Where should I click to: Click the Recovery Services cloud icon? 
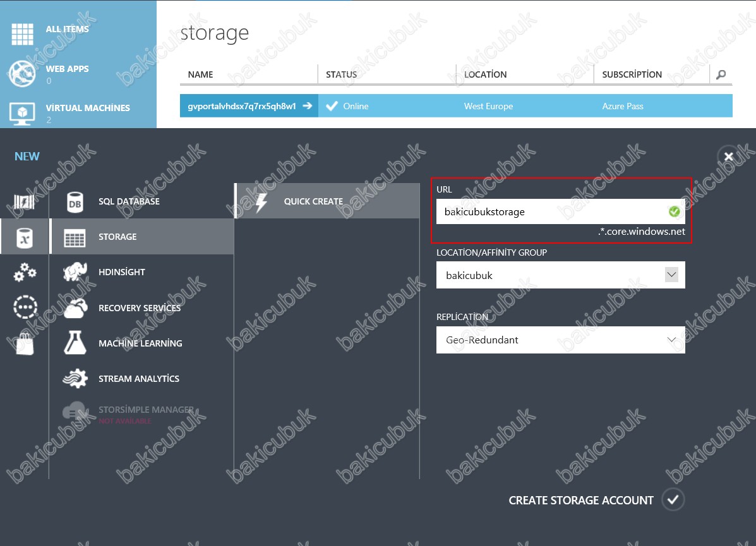click(x=75, y=308)
